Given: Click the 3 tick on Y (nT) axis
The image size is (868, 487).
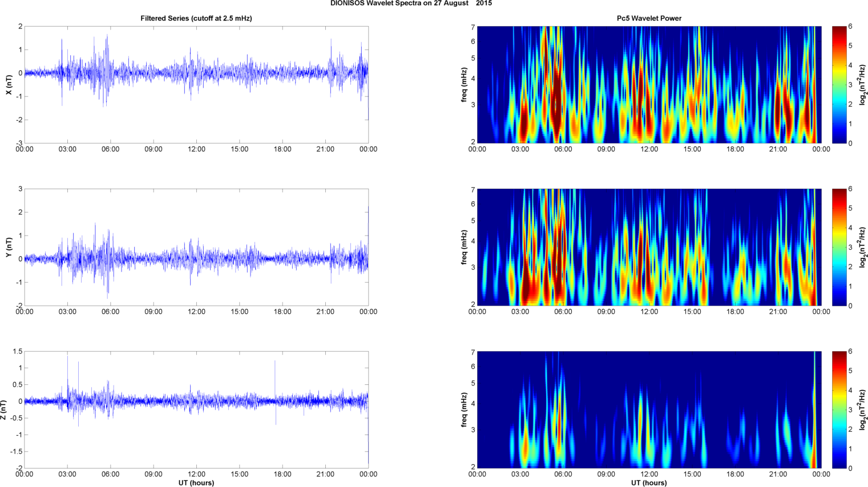Looking at the screenshot, I should click(x=21, y=189).
